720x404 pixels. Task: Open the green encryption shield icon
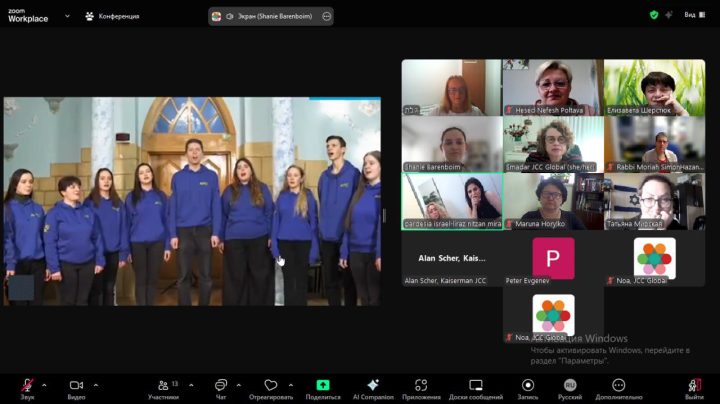(654, 15)
